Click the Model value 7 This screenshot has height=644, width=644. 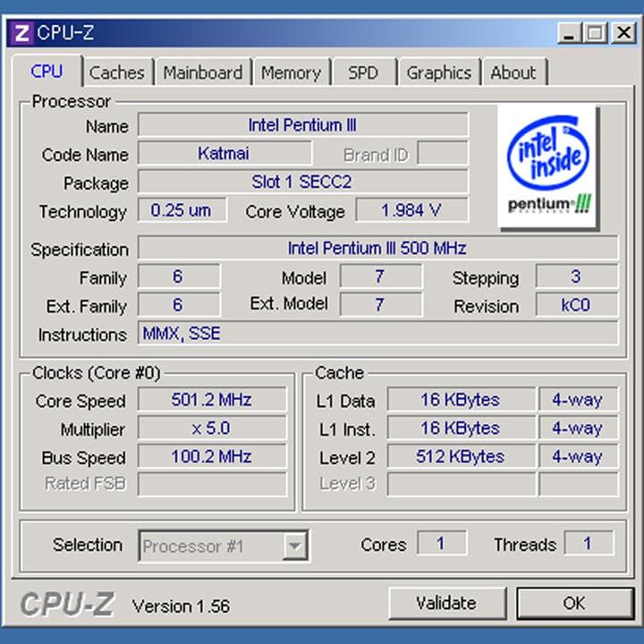(x=381, y=276)
